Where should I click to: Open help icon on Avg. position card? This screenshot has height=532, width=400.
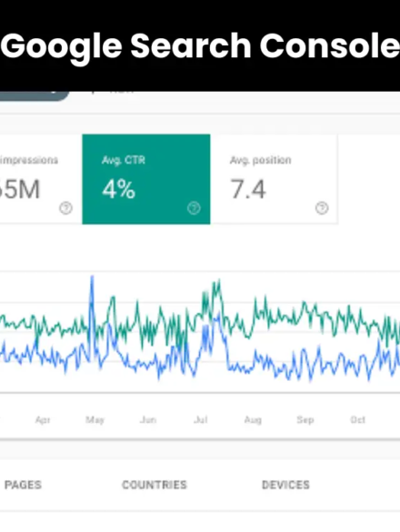point(322,208)
